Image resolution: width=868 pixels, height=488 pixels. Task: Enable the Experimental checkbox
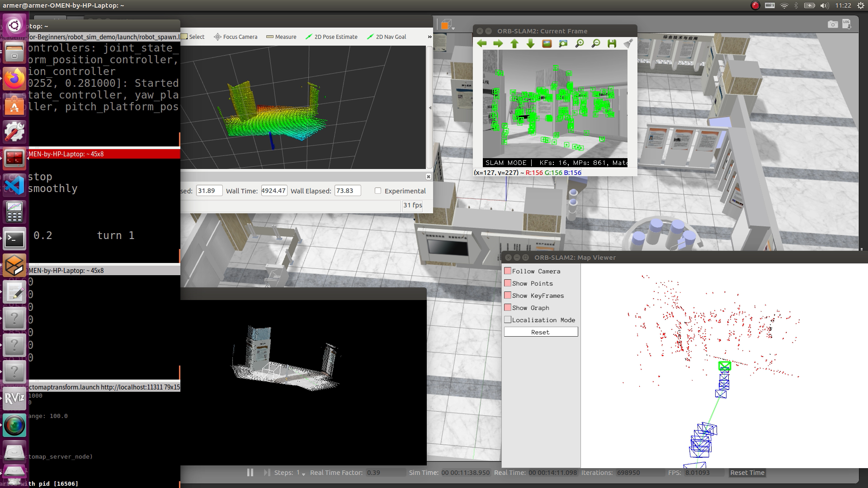point(378,191)
